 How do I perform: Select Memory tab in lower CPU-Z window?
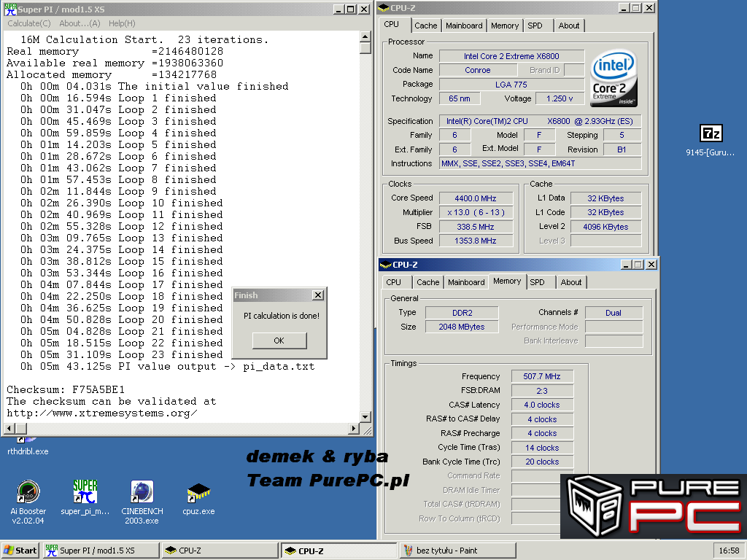pos(507,281)
